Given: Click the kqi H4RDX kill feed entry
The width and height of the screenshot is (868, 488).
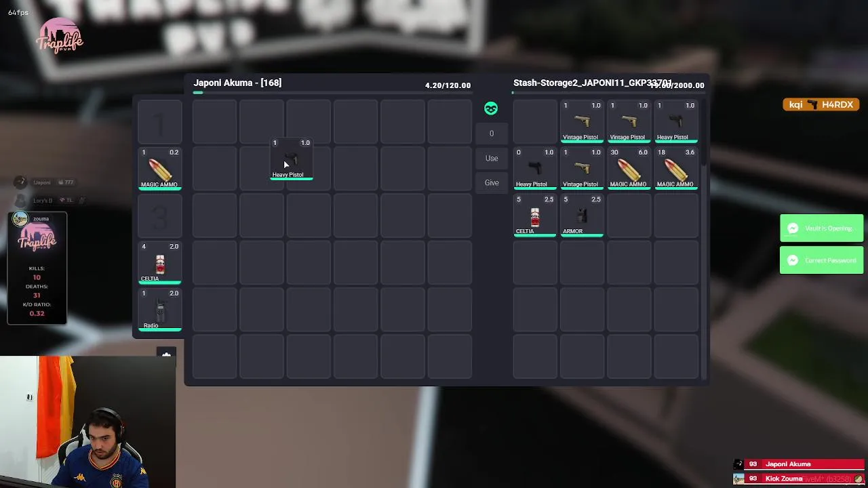Looking at the screenshot, I should [x=821, y=104].
